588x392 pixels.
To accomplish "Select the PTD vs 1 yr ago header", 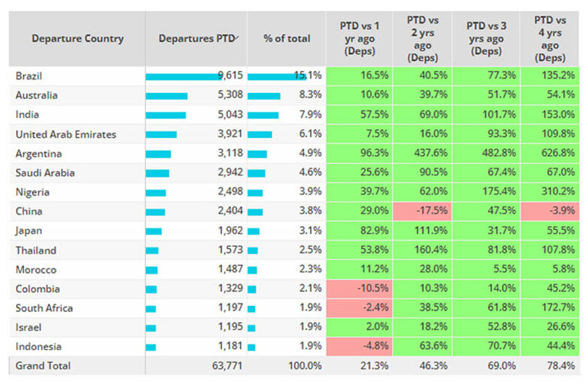I will click(359, 39).
